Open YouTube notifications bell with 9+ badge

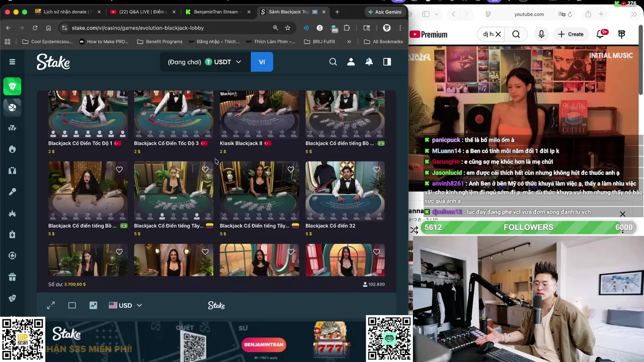click(601, 34)
